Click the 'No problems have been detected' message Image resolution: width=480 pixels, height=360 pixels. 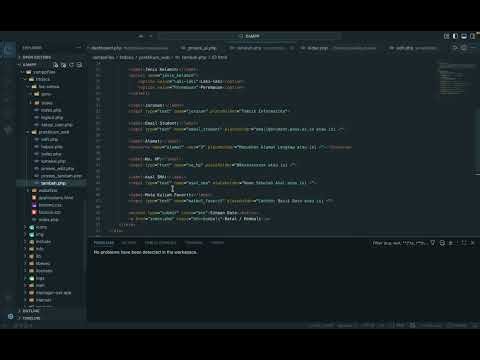145,252
